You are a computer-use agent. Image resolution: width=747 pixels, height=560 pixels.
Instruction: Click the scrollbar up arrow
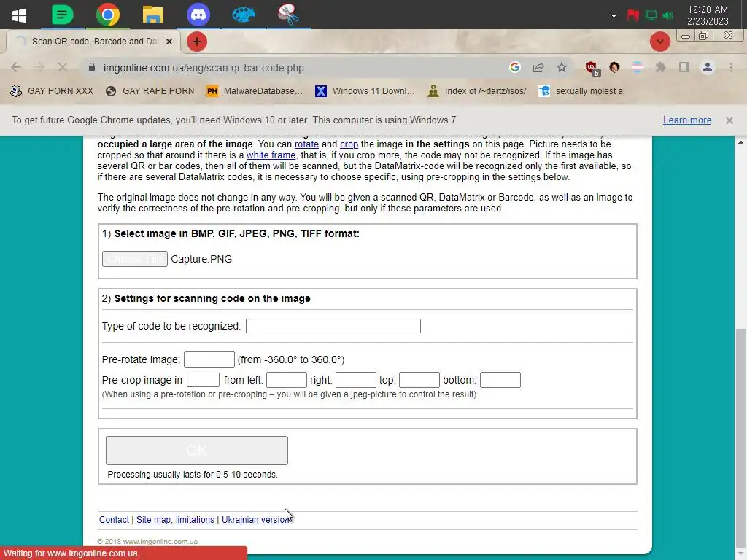(x=740, y=142)
